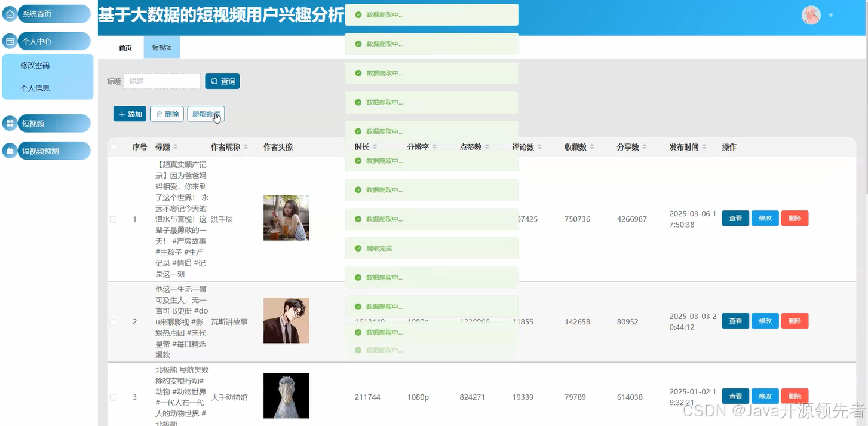868x426 pixels.
Task: Click the title starting 他这一生无一事
Action: (x=182, y=322)
